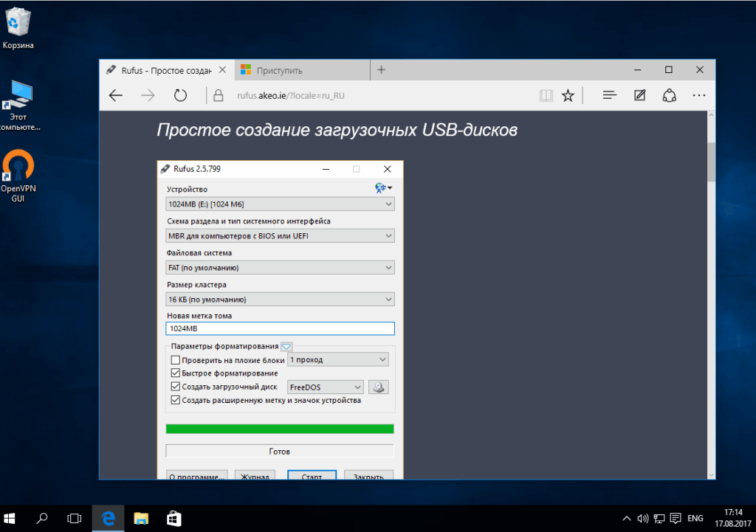
Task: Open the FreeDOS boot type dropdown
Action: (326, 387)
